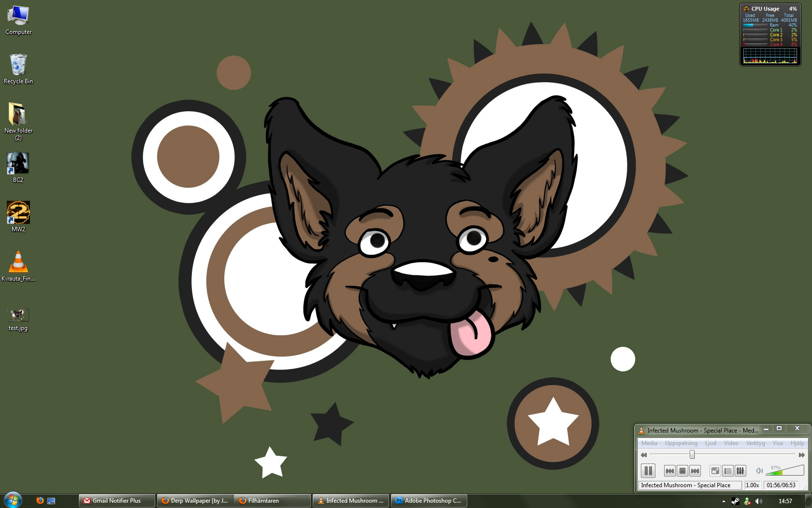Click the taskbar clock showing 14:57
Screen dimensions: 812x508
785,501
